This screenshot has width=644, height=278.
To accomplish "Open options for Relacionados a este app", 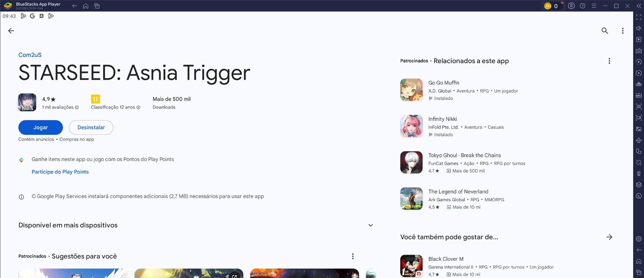I will pos(609,61).
